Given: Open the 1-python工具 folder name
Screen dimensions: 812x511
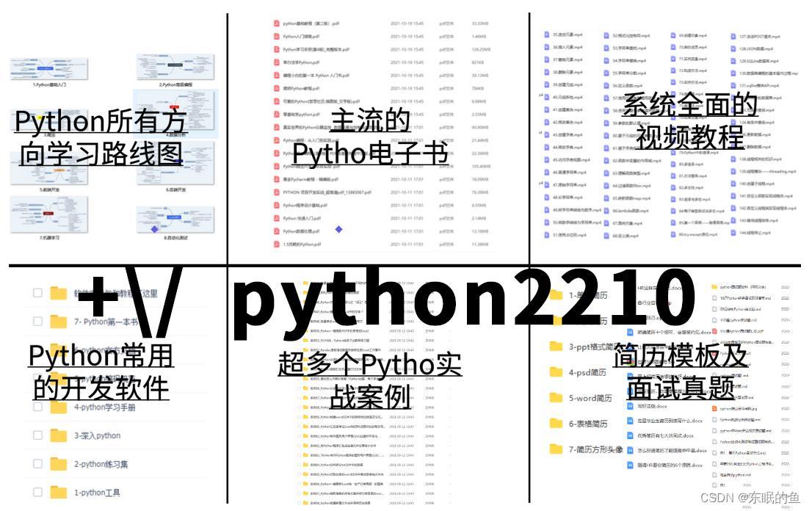Looking at the screenshot, I should (98, 493).
